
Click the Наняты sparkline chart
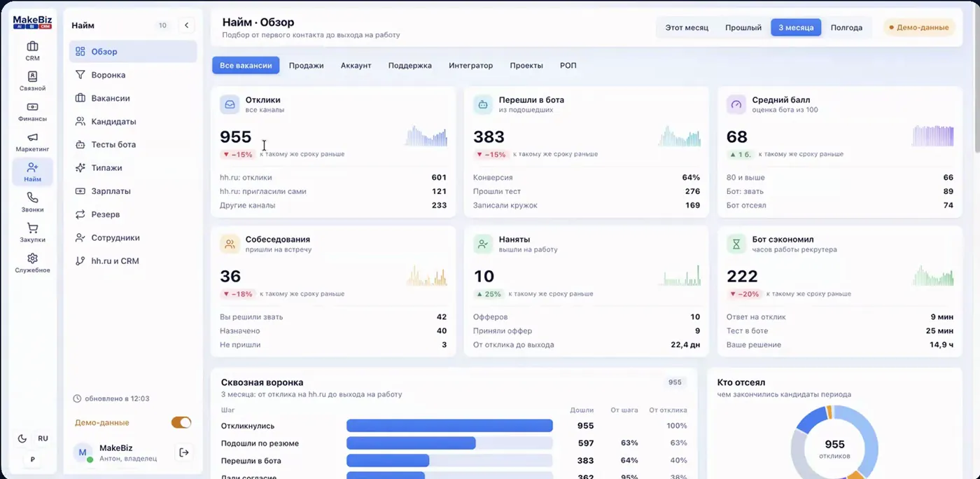tap(679, 275)
